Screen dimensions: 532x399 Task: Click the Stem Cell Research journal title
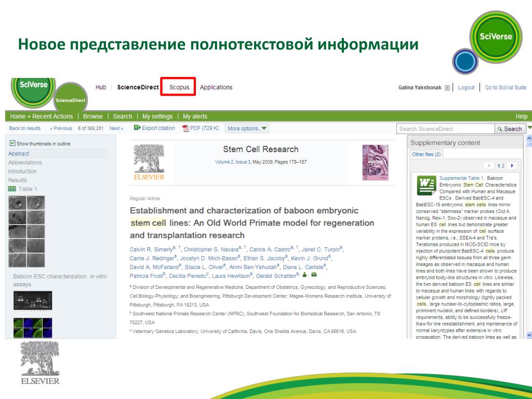(261, 149)
